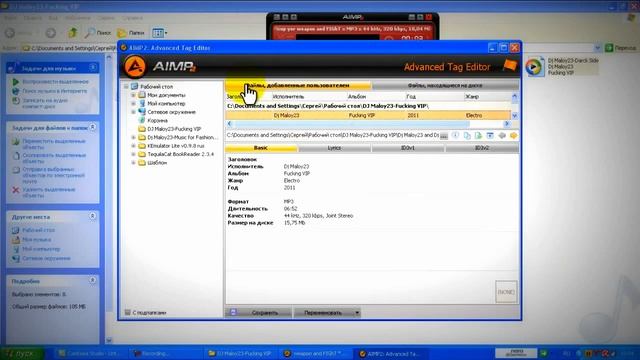This screenshot has width=640, height=360.
Task: Switch to the ID3v1 tab
Action: [408, 148]
